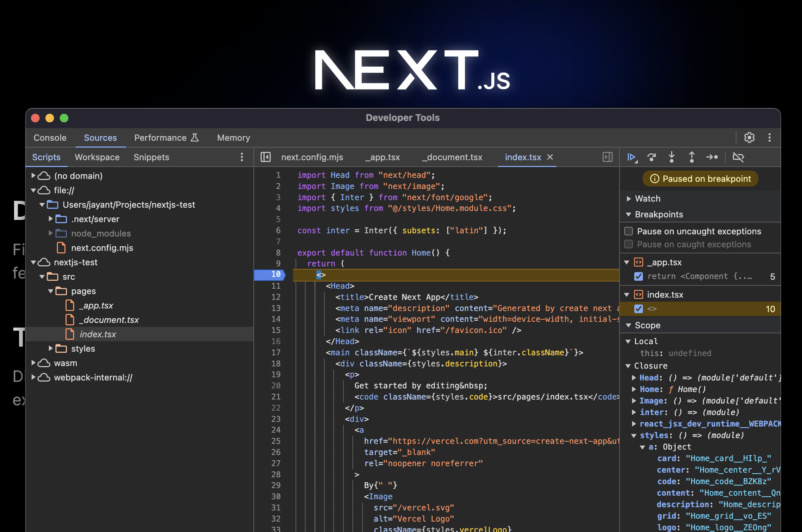This screenshot has height=532, width=802.
Task: Toggle Pause on caught exceptions checkbox
Action: pyautogui.click(x=628, y=244)
